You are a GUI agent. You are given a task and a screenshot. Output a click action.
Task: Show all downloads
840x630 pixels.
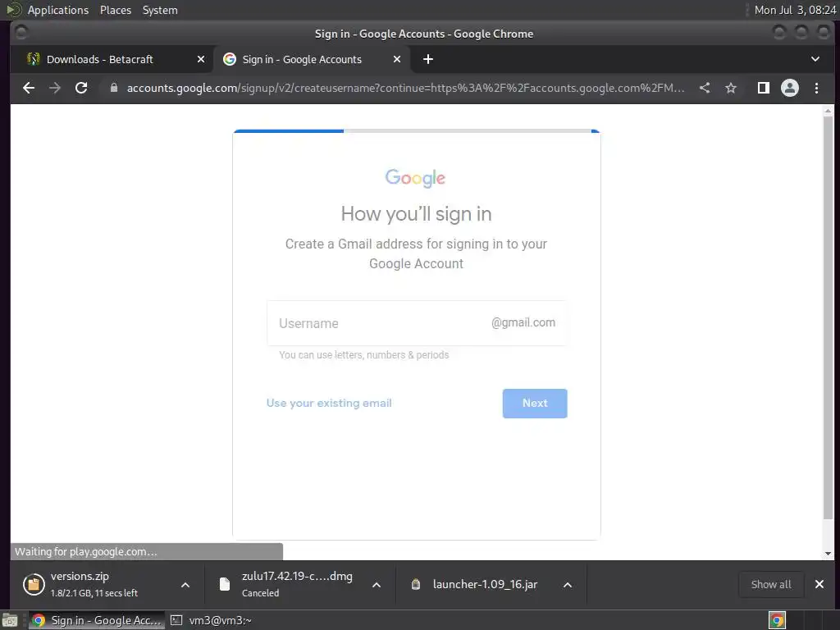[771, 584]
